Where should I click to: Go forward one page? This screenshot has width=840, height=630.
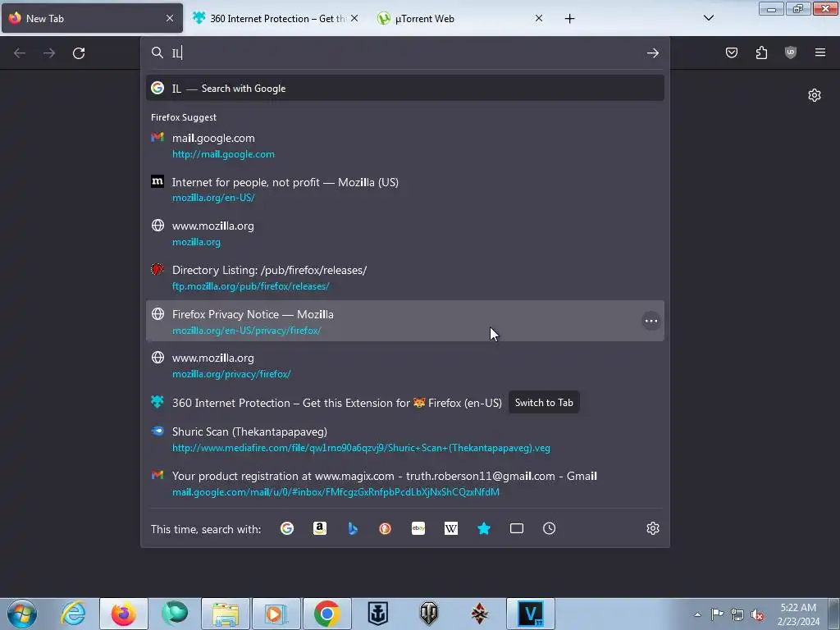click(x=49, y=53)
